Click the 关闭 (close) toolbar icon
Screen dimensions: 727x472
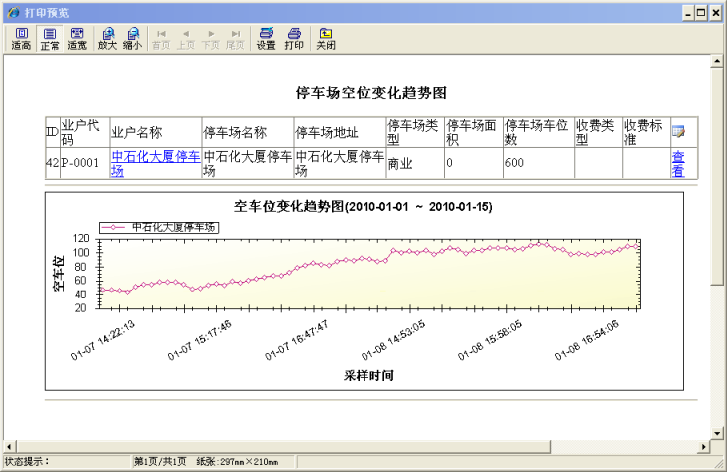[326, 38]
